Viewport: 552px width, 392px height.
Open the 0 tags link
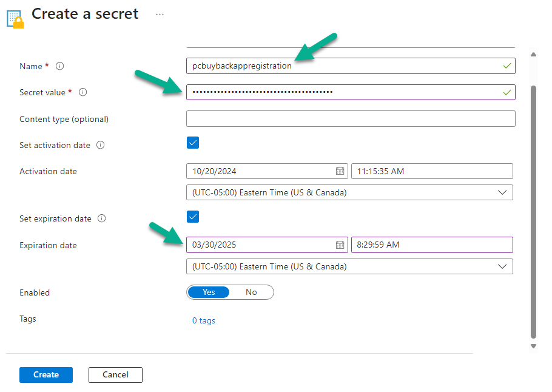coord(203,320)
